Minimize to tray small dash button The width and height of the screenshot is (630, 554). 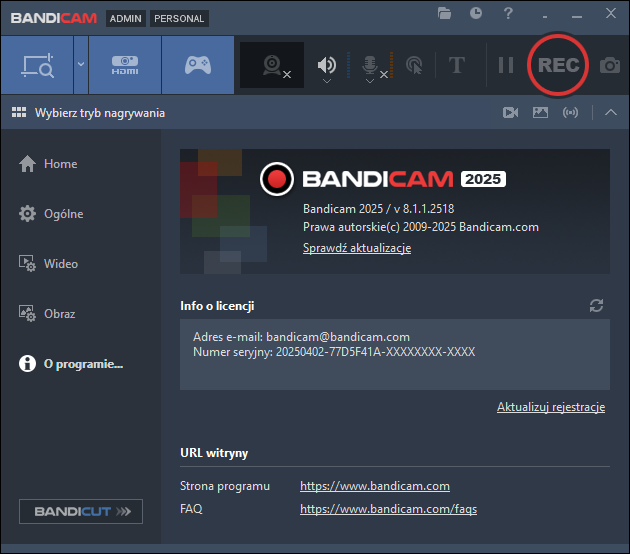click(545, 17)
